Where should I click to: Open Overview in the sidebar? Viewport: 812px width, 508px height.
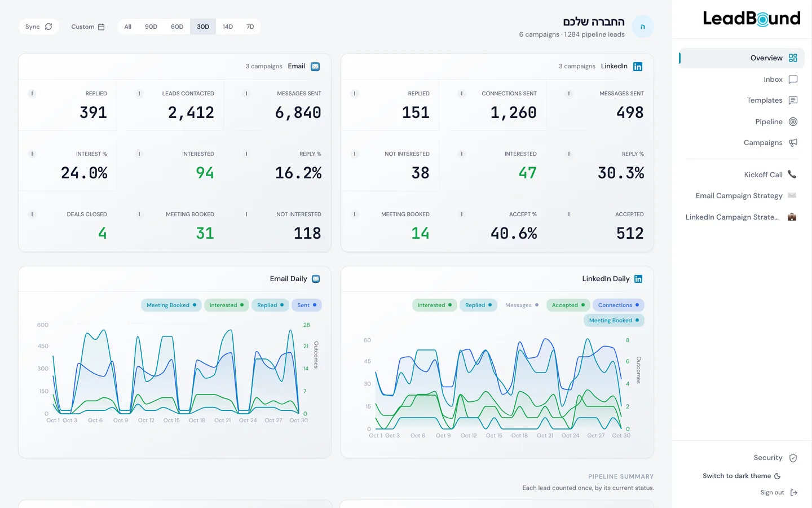[x=742, y=58]
